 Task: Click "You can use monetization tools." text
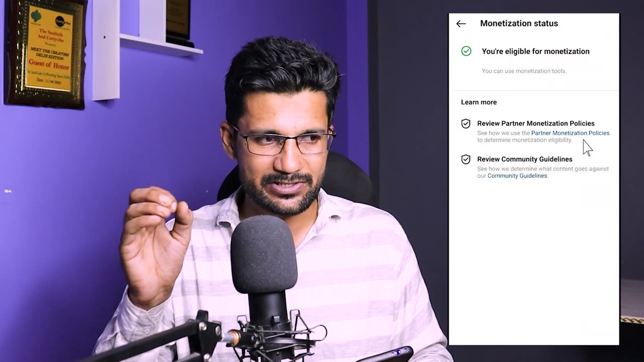point(524,71)
